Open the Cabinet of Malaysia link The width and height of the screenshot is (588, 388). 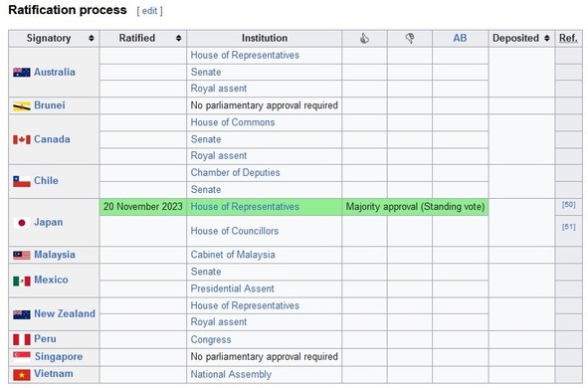pos(233,255)
